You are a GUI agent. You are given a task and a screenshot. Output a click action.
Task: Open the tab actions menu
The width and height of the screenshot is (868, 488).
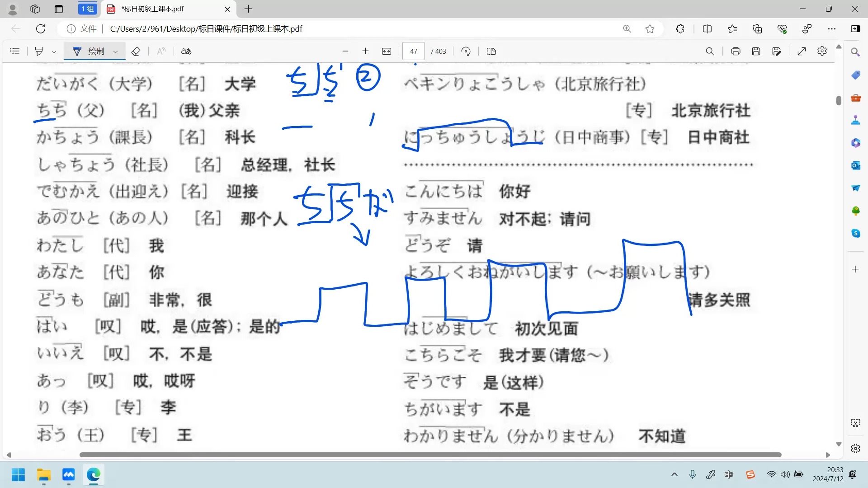(x=58, y=9)
